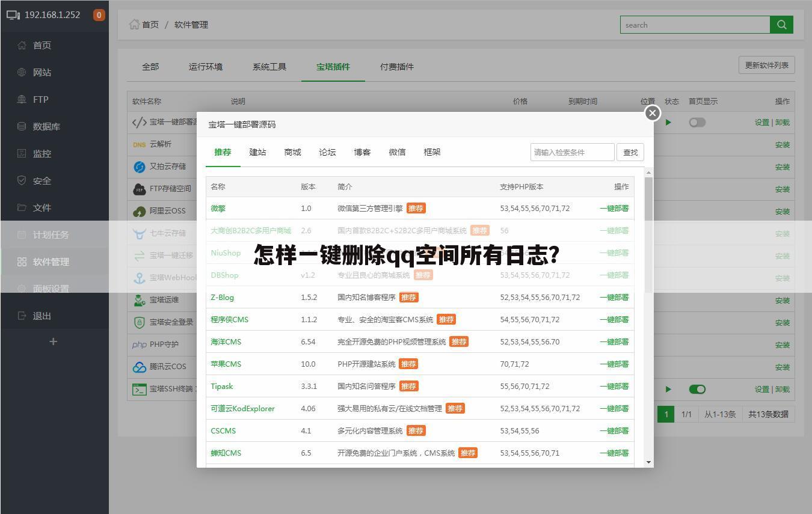Open the 程序侠CMS name link
This screenshot has height=514, width=812.
(229, 320)
